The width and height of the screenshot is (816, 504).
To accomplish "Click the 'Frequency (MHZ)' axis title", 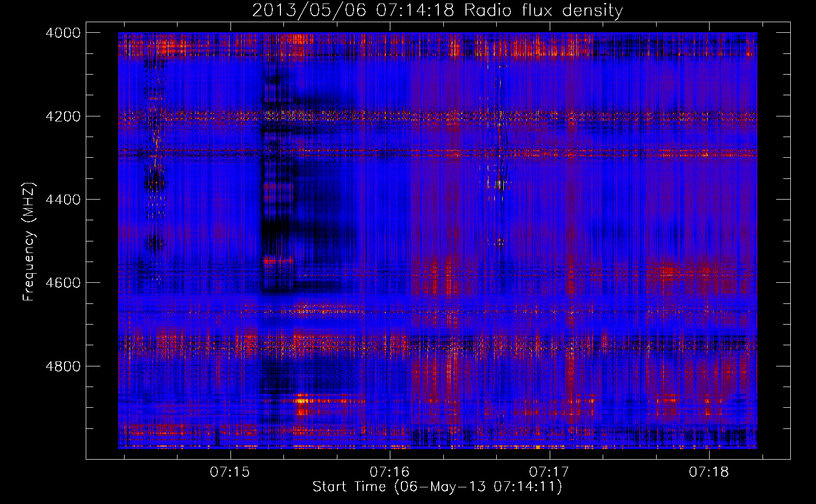I will [29, 242].
